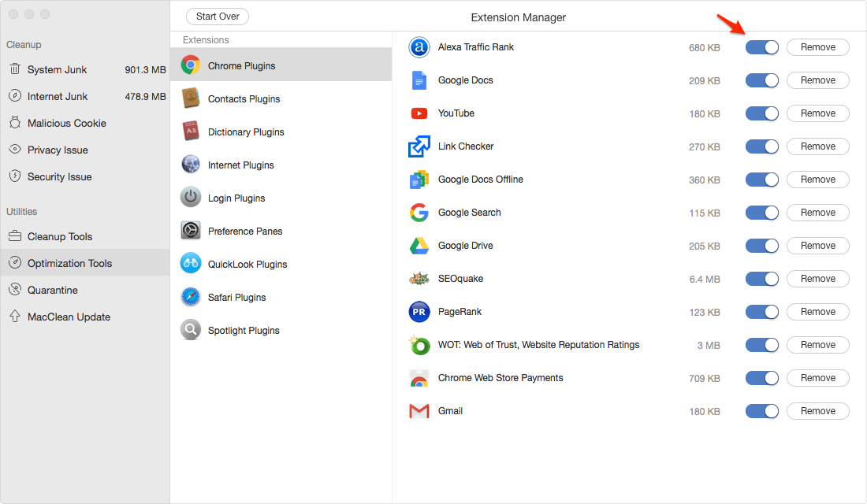The height and width of the screenshot is (504, 867).
Task: Click the Preference Panes gear icon
Action: tap(191, 231)
